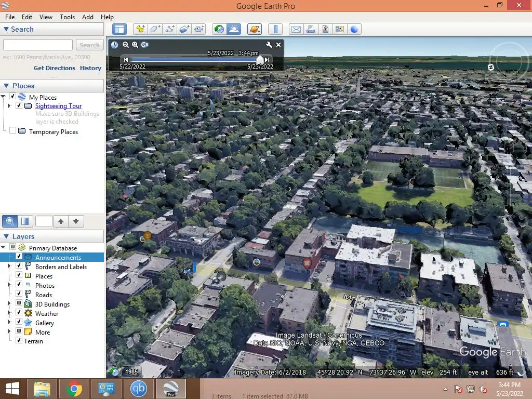Open the Tools menu

[x=67, y=17]
